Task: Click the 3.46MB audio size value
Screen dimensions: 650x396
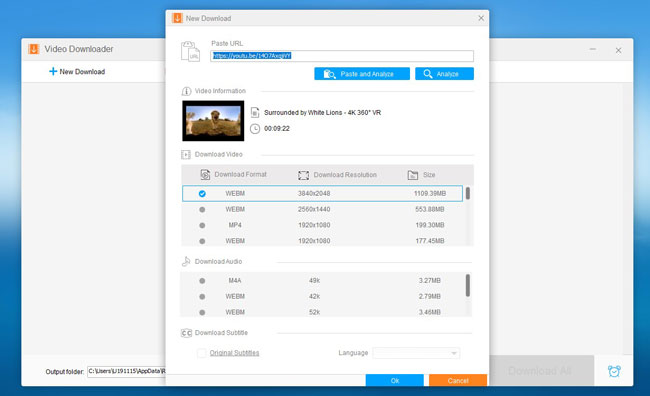Action: coord(429,312)
